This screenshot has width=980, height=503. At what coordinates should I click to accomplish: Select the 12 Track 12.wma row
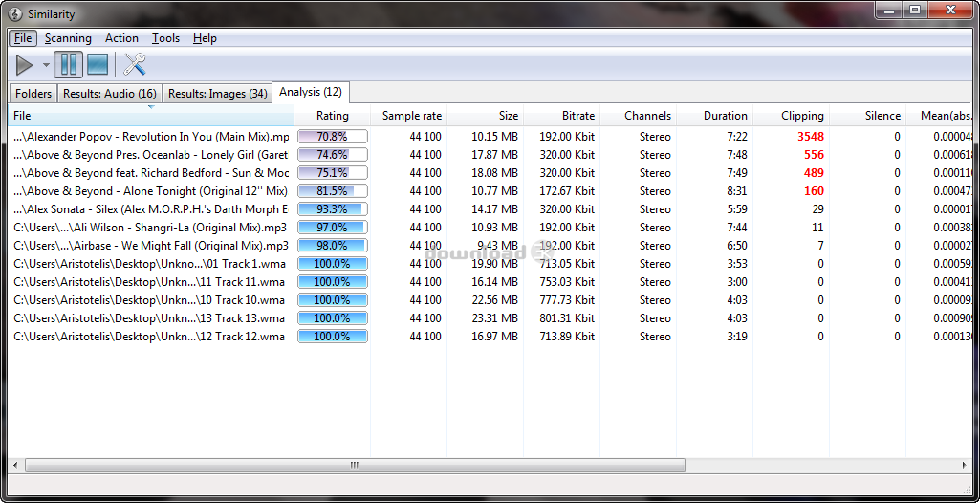490,337
